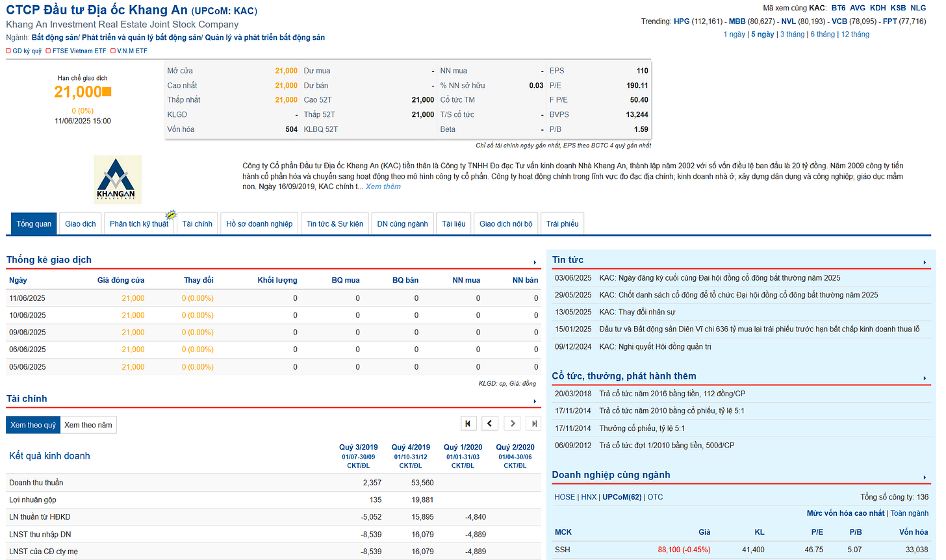The width and height of the screenshot is (946, 560).
Task: Expand Cổ tức, thưởng, phát hành thêm arrow
Action: [925, 378]
